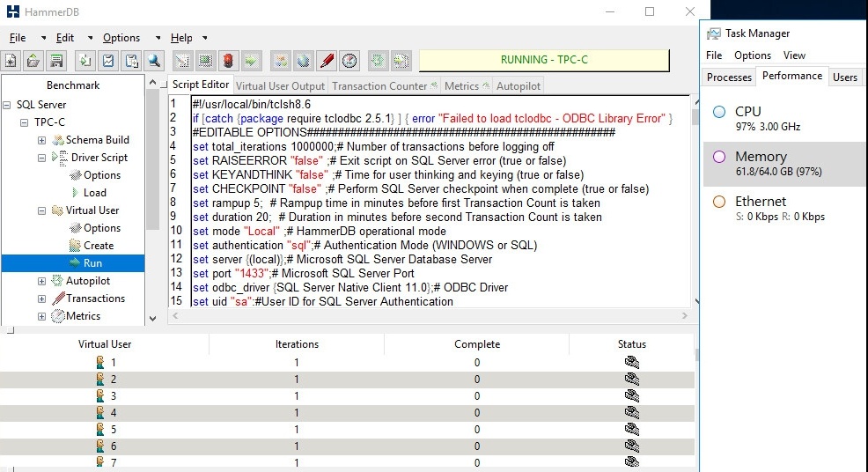Screen dimensions: 868x472
Task: Expand the Transactions tree node
Action: 42,299
